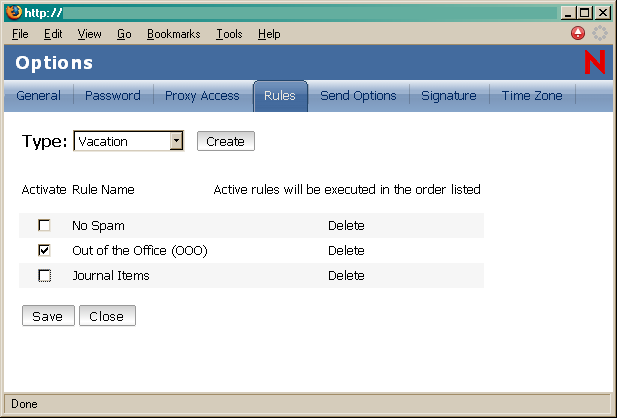Click the red Novell N logo
The image size is (617, 418).
(595, 62)
